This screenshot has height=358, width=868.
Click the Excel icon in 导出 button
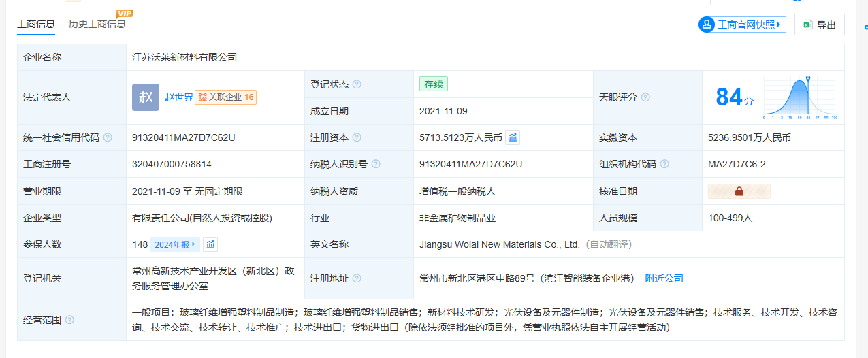[x=807, y=25]
